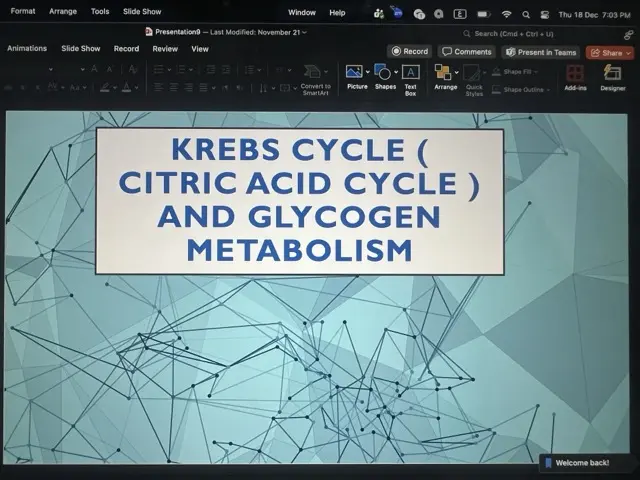The image size is (640, 480).
Task: Expand the ribbon Arrange dropdown arrow
Action: point(456,73)
